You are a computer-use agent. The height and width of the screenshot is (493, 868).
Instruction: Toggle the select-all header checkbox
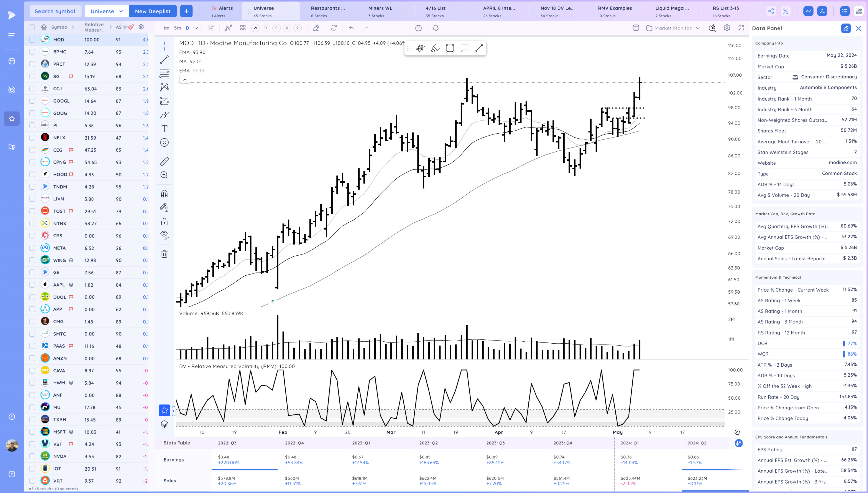[32, 27]
